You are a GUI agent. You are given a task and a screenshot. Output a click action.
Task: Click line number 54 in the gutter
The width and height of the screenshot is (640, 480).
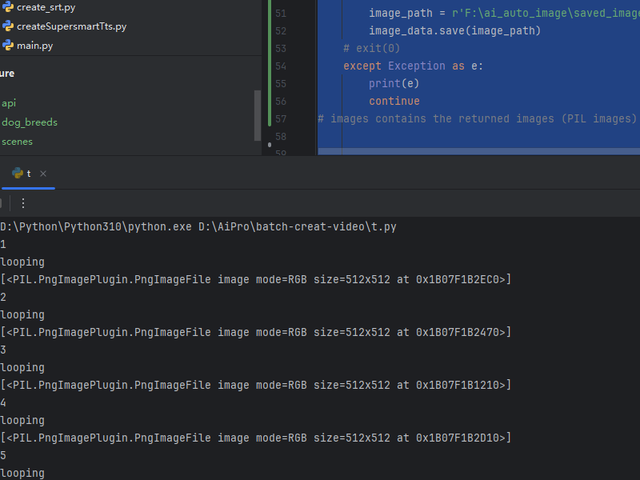(x=279, y=65)
